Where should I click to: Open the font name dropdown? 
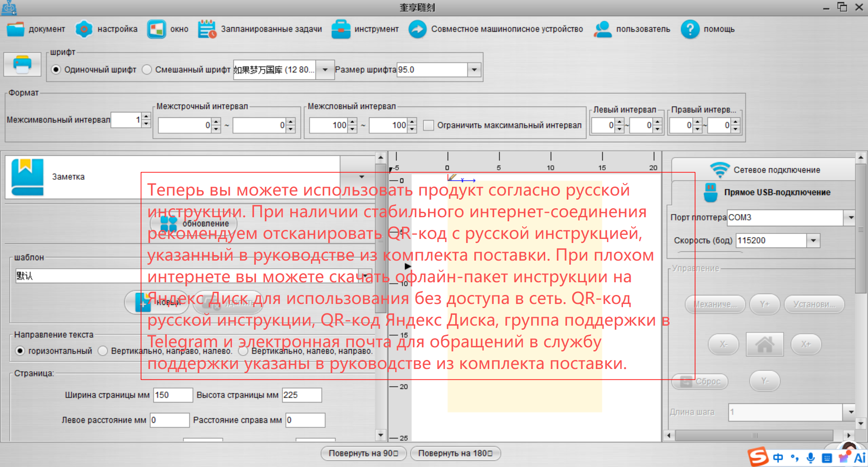[325, 70]
